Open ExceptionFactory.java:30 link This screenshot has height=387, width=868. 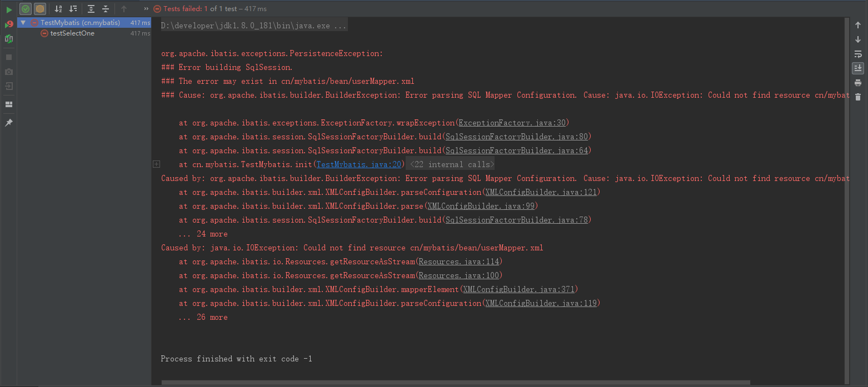[x=511, y=123]
